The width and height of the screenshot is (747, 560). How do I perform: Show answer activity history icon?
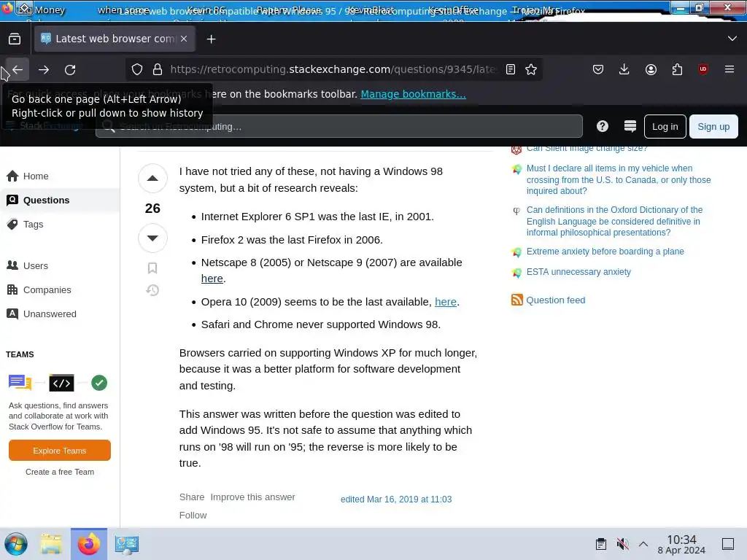tap(152, 290)
